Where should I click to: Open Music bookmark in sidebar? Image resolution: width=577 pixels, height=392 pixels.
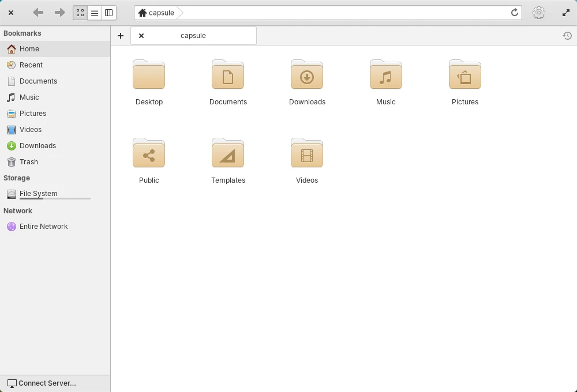[55, 97]
